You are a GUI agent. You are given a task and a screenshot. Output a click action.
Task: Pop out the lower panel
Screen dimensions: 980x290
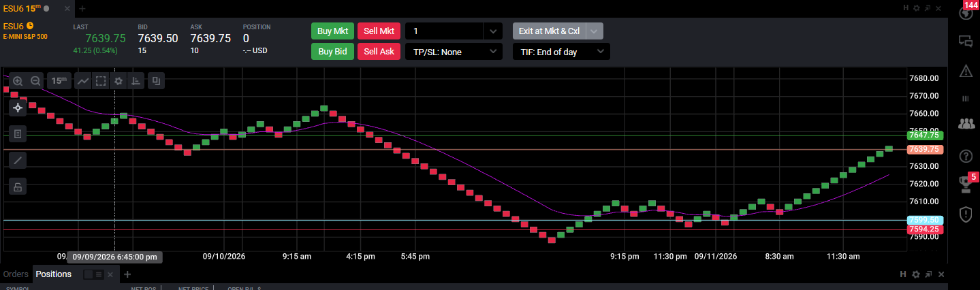(x=928, y=274)
